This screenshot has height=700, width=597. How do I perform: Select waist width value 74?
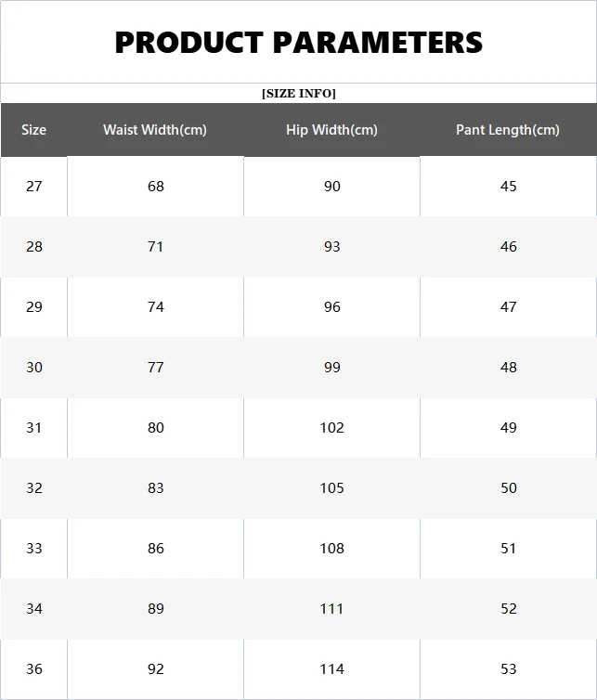tap(156, 307)
